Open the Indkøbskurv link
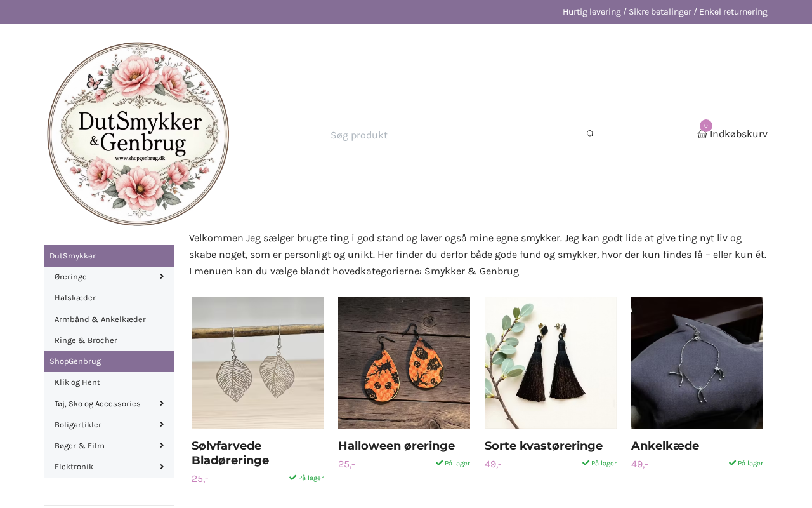 738,134
